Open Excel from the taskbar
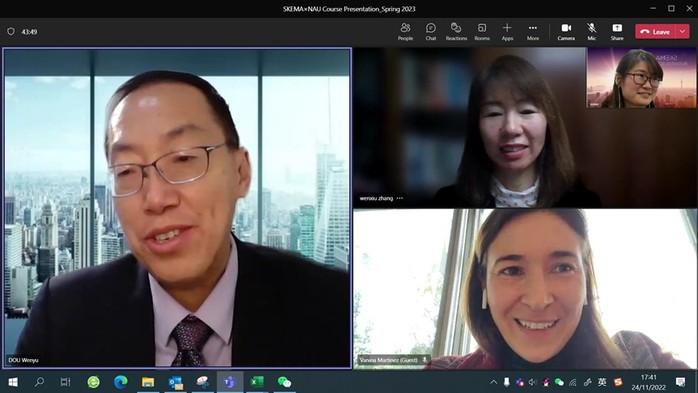 coord(257,382)
